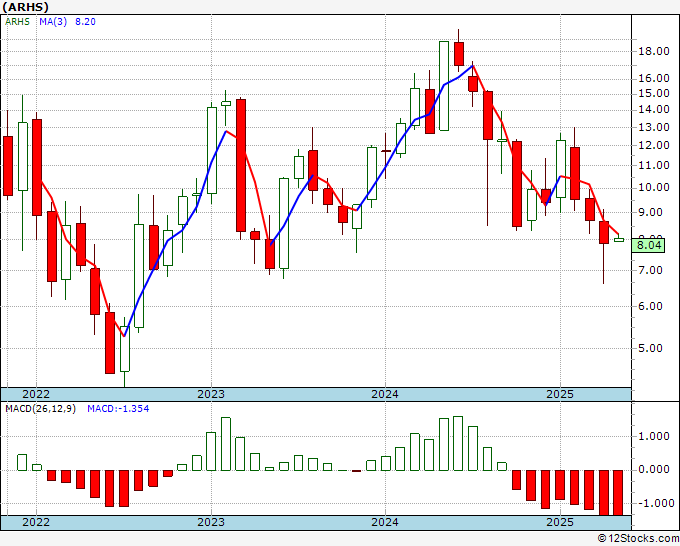The width and height of the screenshot is (680, 546).
Task: Click the (ARHS) chart title
Action: [26, 7]
